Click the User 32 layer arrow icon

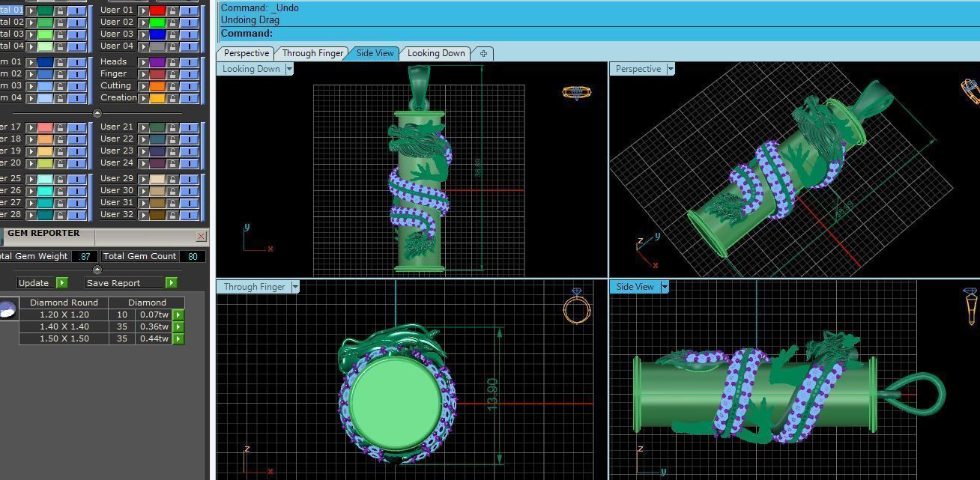tap(143, 215)
